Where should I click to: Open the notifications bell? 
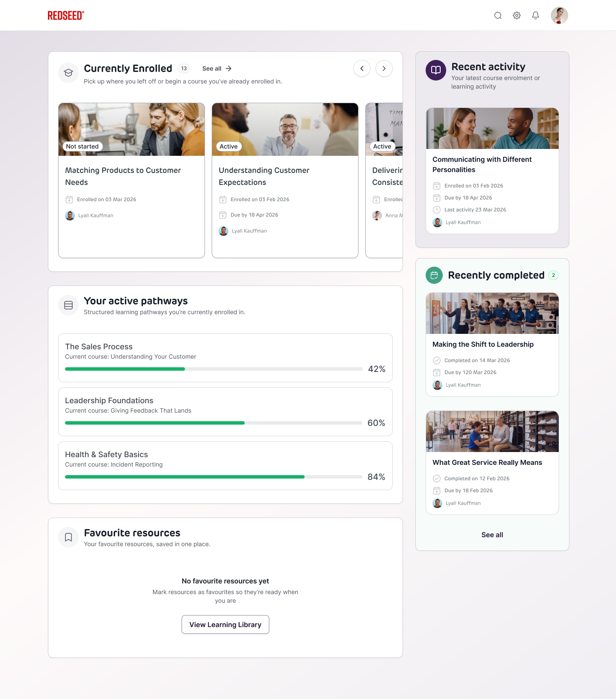(536, 15)
